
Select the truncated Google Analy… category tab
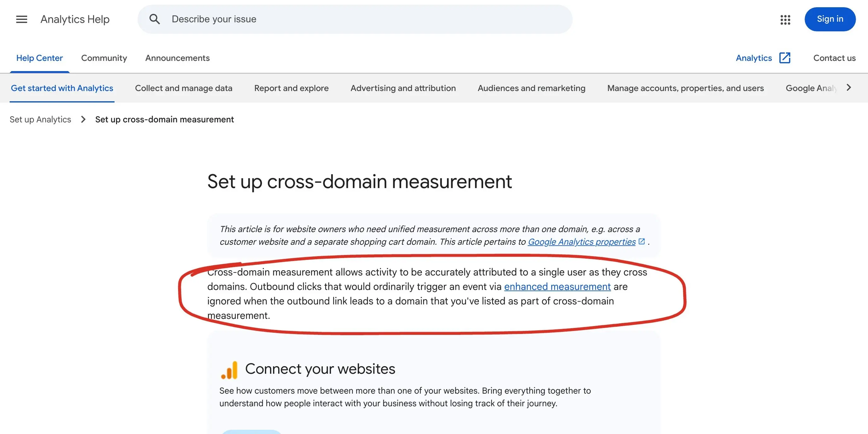click(x=812, y=88)
